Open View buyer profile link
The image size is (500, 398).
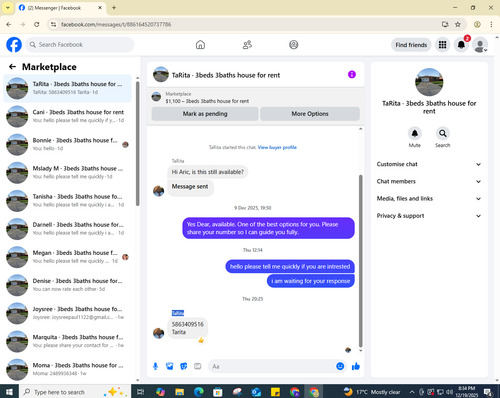point(277,147)
